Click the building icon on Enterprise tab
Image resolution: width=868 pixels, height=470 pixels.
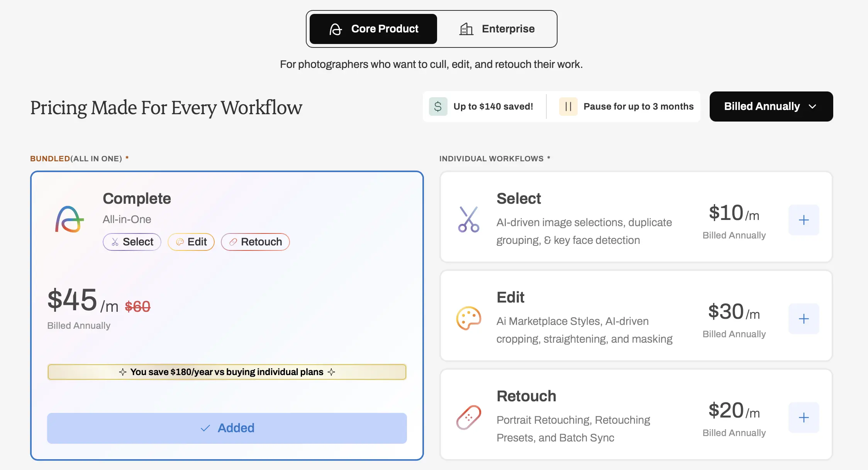tap(466, 29)
